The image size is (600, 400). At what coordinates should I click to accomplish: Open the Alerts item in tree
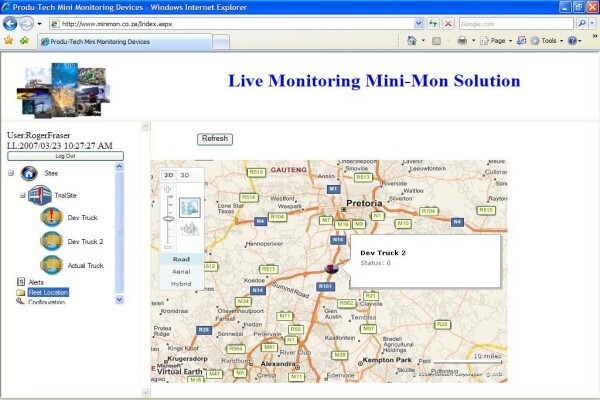(x=36, y=282)
